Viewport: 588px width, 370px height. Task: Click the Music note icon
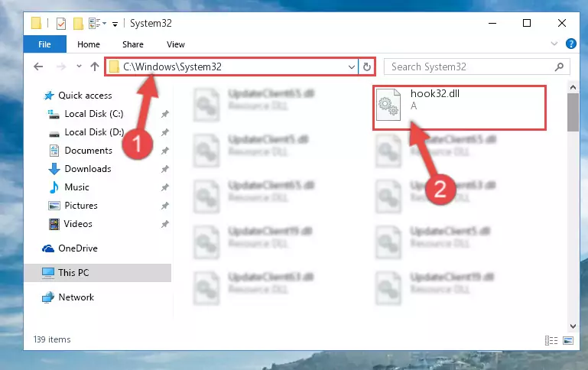[54, 187]
